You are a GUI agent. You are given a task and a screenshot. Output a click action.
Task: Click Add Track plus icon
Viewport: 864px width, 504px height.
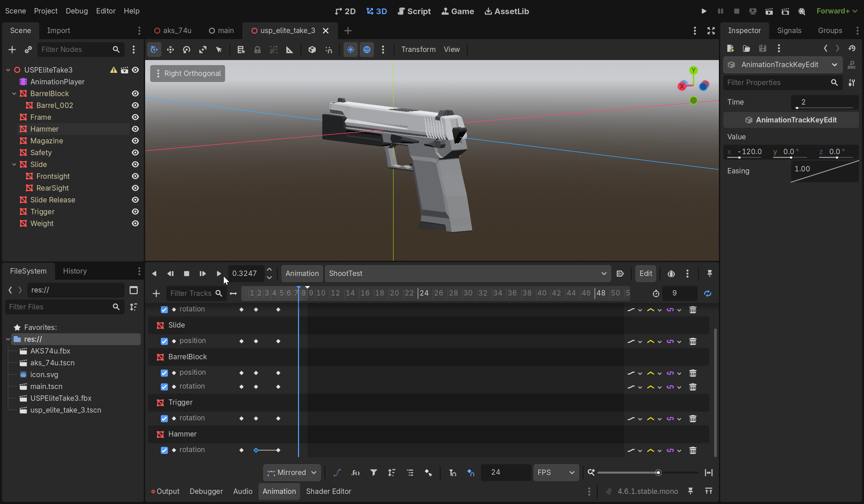156,293
